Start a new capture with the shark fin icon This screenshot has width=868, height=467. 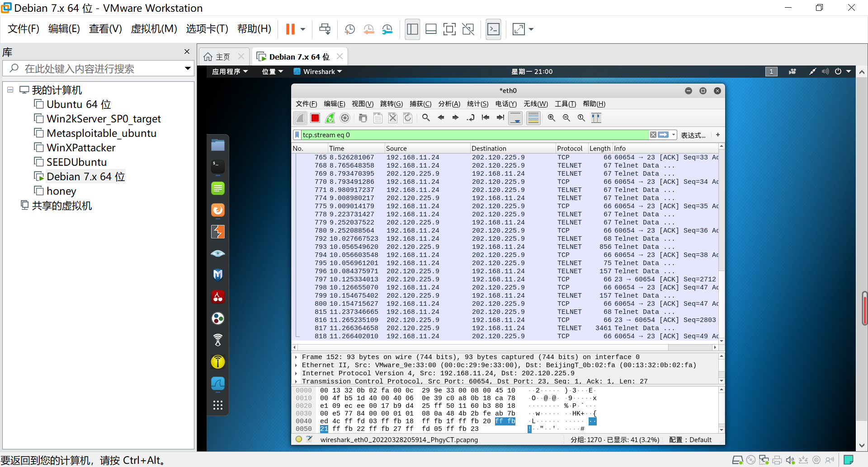pos(300,118)
